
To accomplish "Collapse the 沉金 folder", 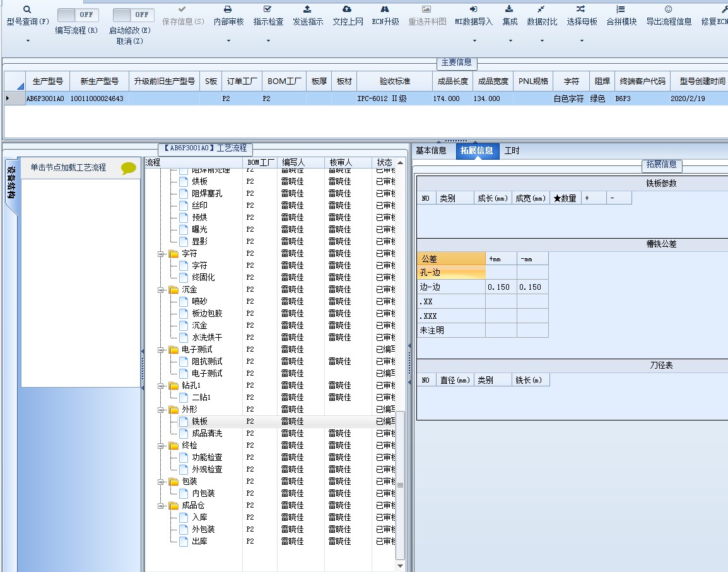I will pyautogui.click(x=161, y=290).
